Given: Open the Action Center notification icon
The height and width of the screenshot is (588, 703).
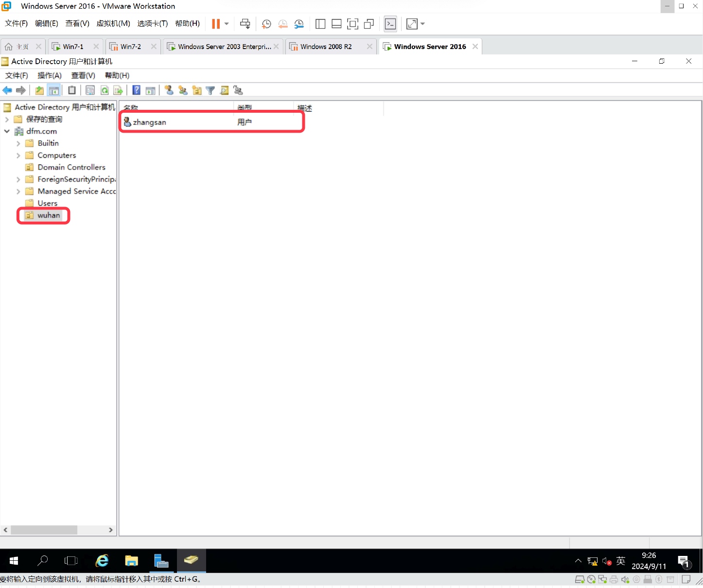Looking at the screenshot, I should pos(684,562).
